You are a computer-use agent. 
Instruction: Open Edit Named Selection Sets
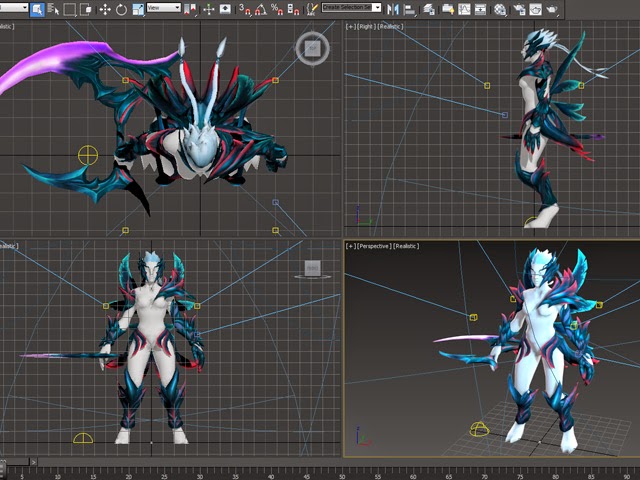click(312, 9)
